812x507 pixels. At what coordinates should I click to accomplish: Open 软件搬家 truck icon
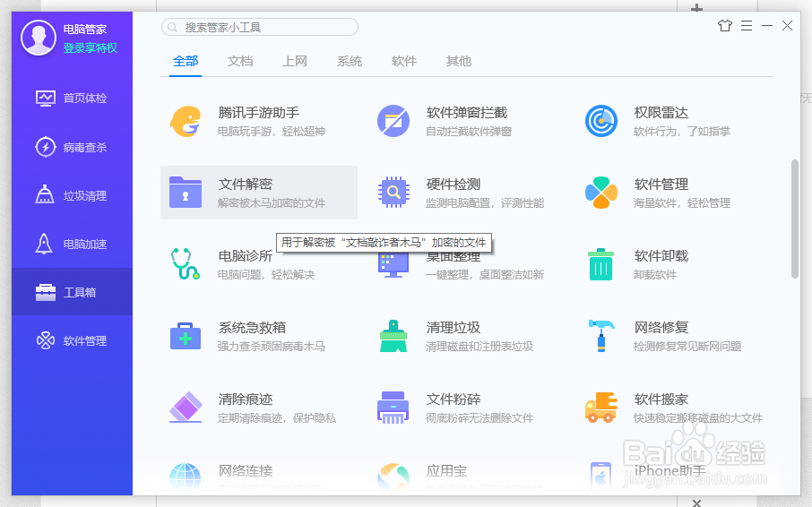601,408
